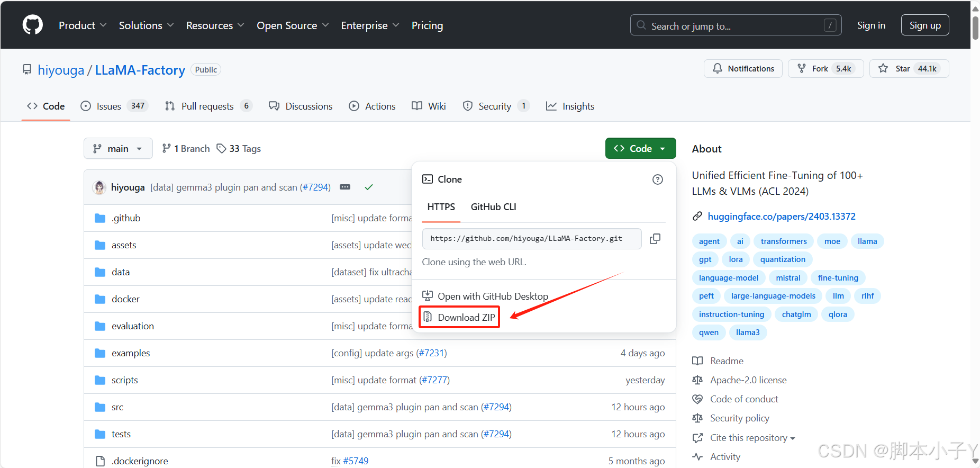Open the main branch dropdown

[x=118, y=149]
